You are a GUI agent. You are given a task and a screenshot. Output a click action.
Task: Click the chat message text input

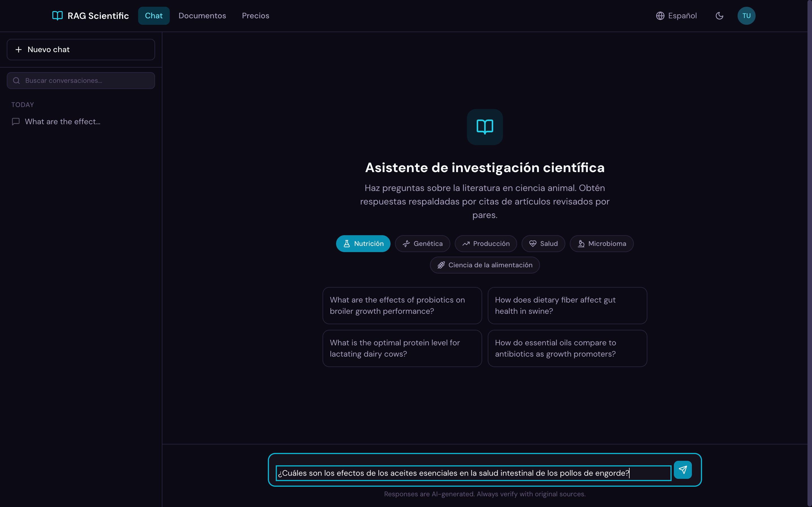tap(473, 473)
